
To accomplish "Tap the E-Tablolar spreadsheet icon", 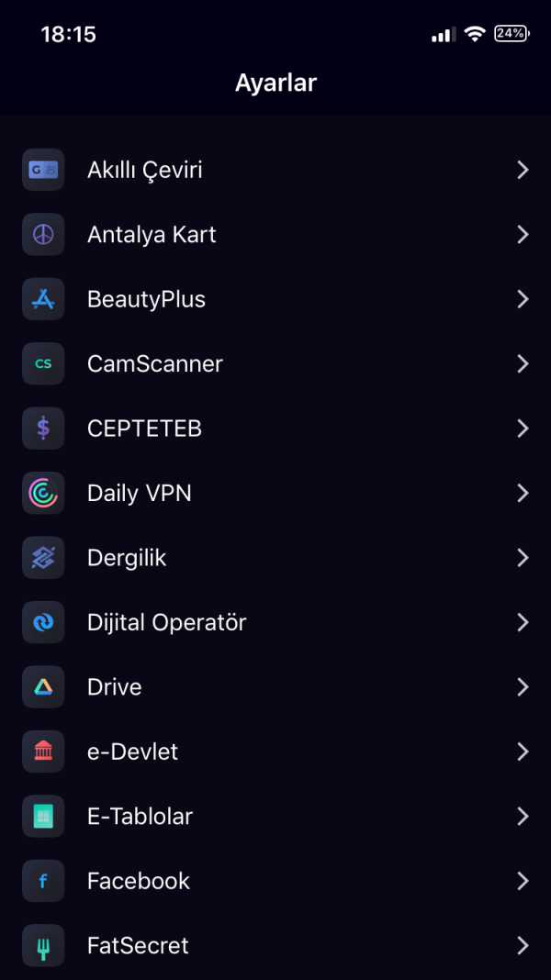I will (43, 817).
